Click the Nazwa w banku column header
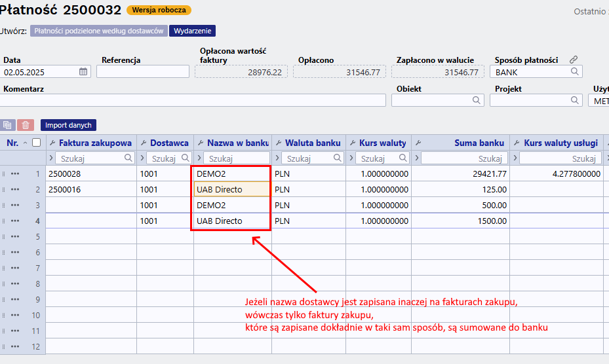Screen dimensions: 609x364 click(238, 143)
